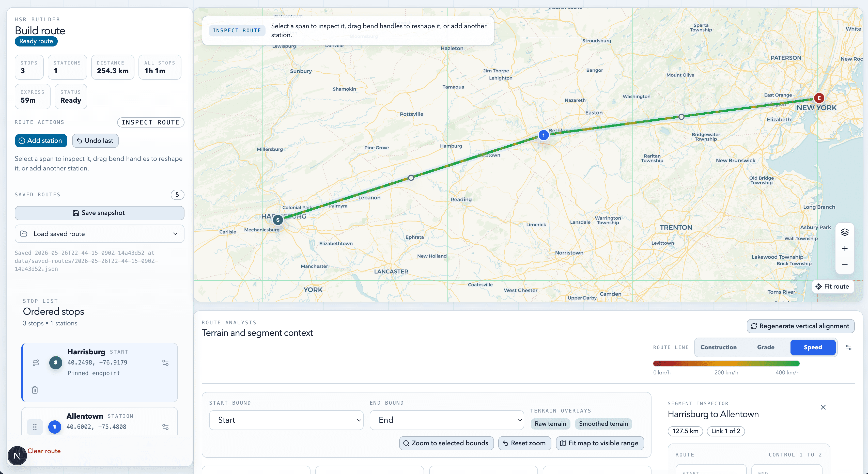Click Reset zoom button
The height and width of the screenshot is (474, 868).
point(524,443)
